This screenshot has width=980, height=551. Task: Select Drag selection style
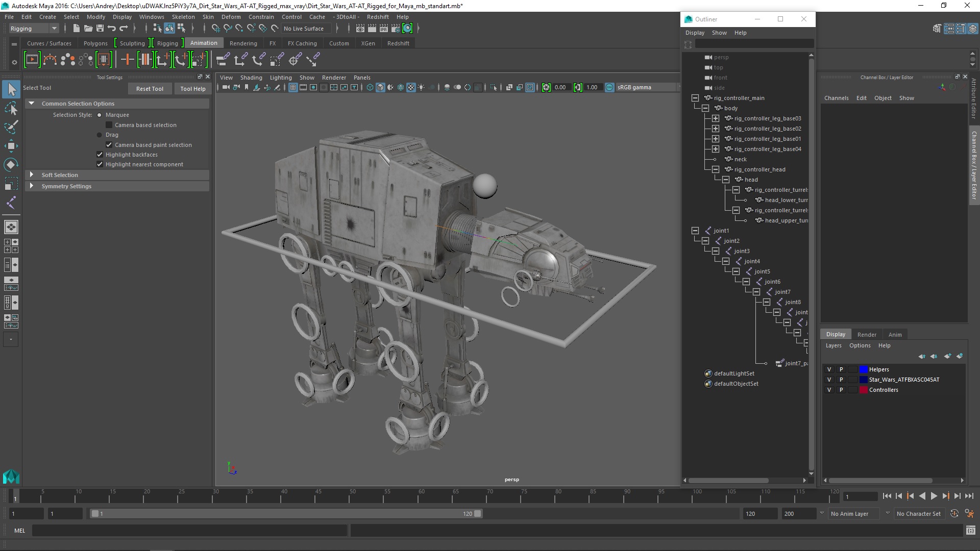coord(100,135)
